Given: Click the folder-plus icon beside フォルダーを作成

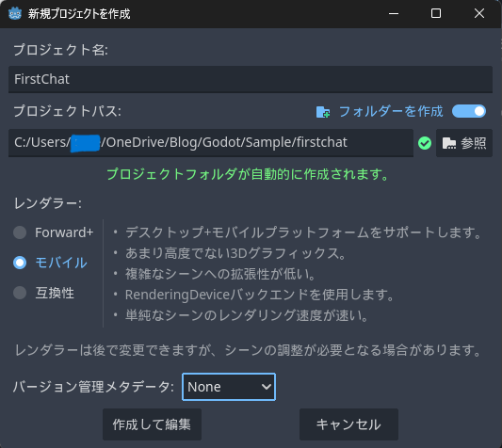Looking at the screenshot, I should click(323, 112).
